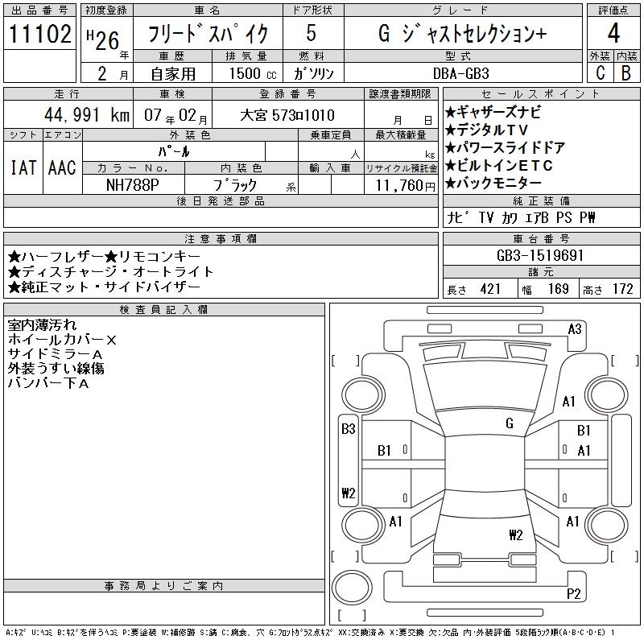This screenshot has height=644, width=644.
Task: Click the 純正装備 header
Action: click(541, 200)
